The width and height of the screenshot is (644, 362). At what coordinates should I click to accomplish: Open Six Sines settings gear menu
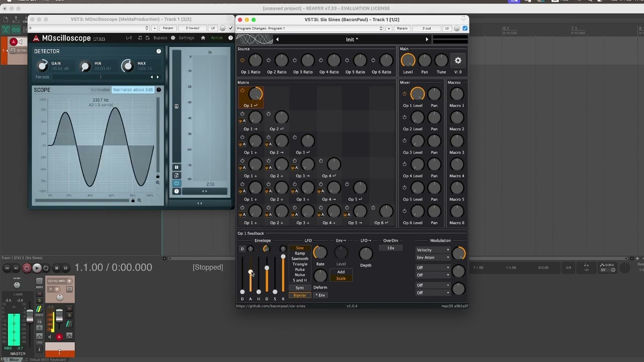pos(458,60)
